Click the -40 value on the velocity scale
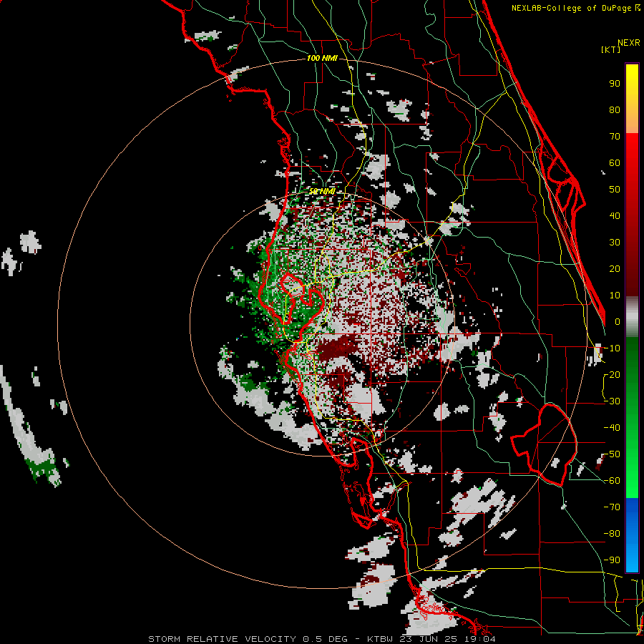 pyautogui.click(x=612, y=428)
